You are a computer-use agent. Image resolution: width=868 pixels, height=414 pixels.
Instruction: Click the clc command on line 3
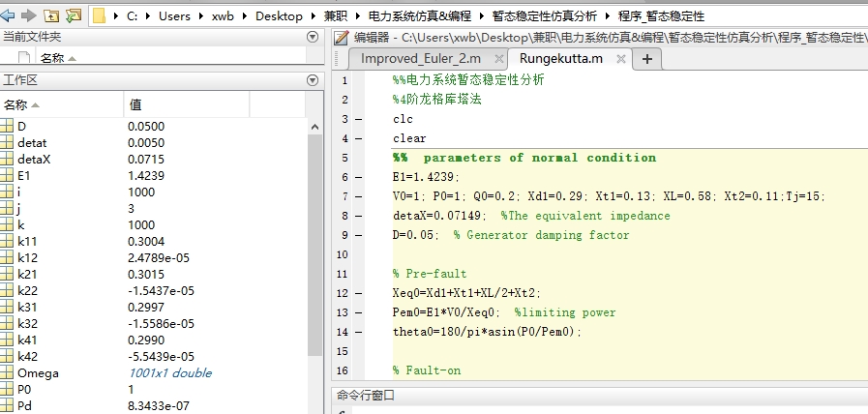tap(403, 119)
